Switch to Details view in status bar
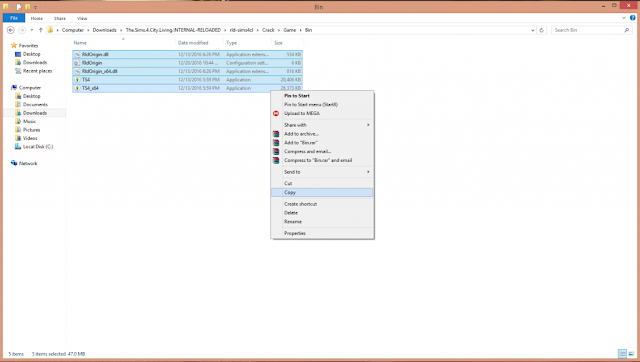This screenshot has width=640, height=362. (x=622, y=354)
